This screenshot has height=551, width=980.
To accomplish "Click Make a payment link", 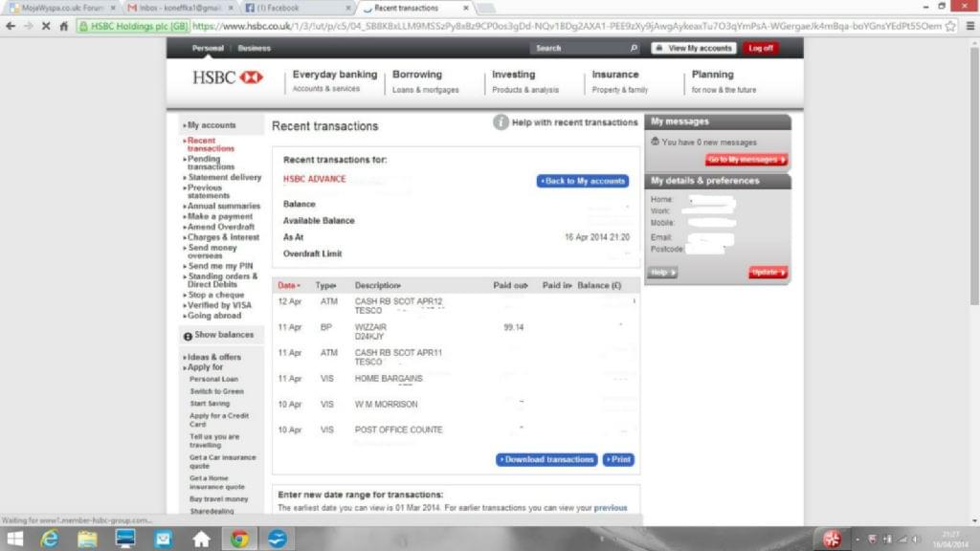I will pos(220,217).
